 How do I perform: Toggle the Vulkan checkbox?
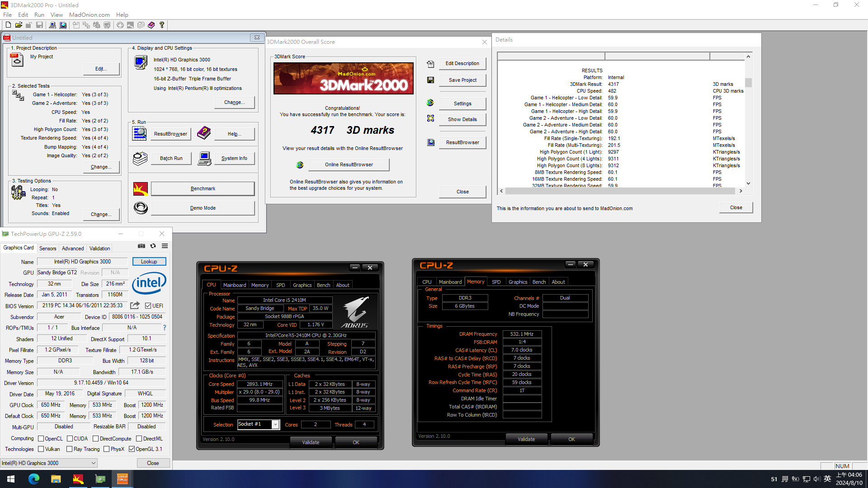click(41, 449)
